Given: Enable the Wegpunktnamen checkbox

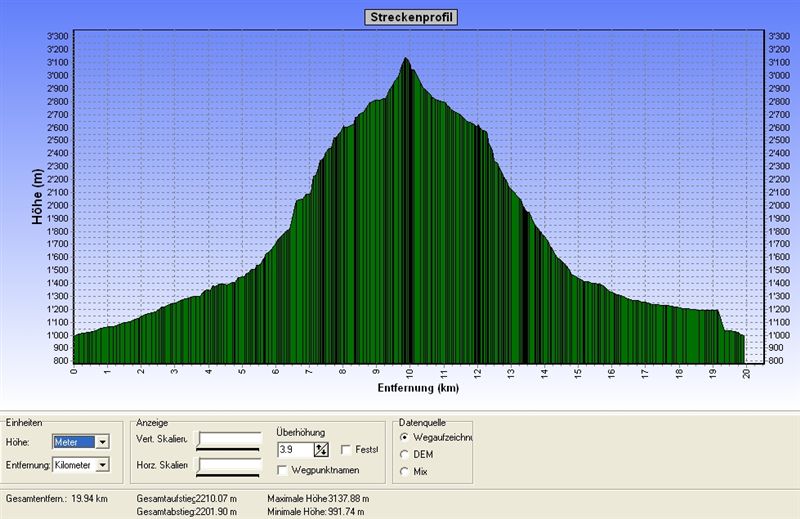Looking at the screenshot, I should (x=283, y=469).
